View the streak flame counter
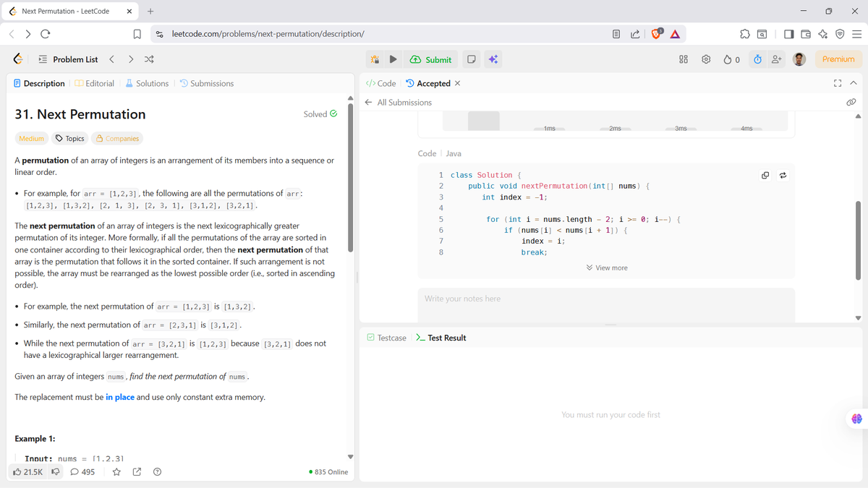The height and width of the screenshot is (488, 868). pos(731,59)
